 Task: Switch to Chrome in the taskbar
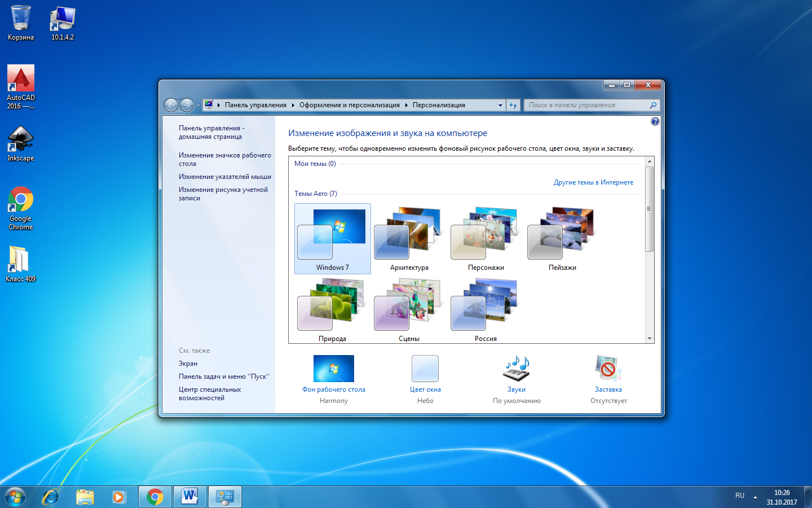point(155,497)
